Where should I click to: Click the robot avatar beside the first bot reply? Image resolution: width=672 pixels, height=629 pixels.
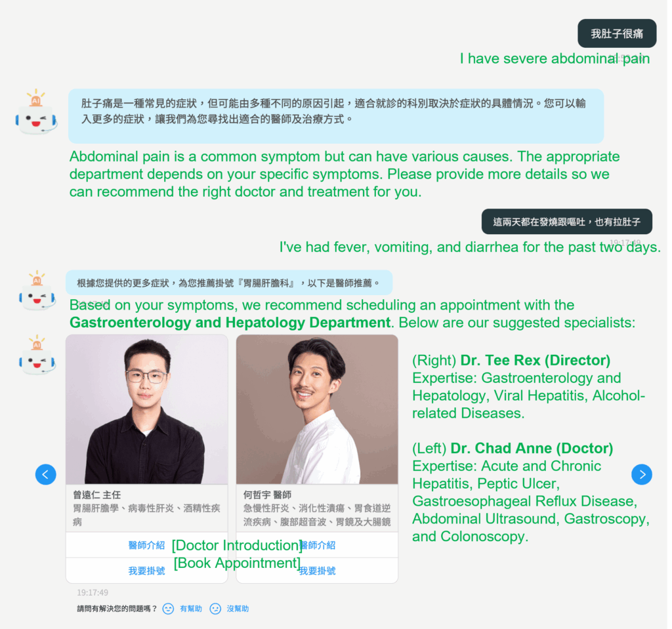tap(36, 113)
